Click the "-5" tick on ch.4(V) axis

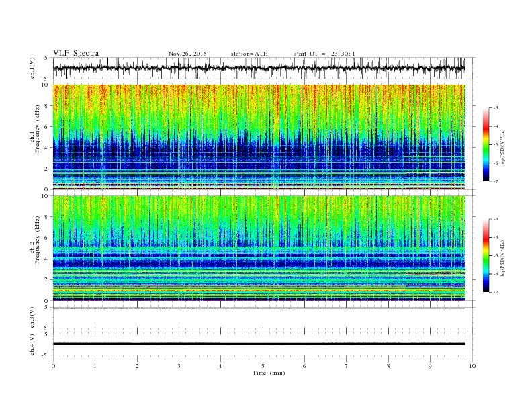click(46, 355)
